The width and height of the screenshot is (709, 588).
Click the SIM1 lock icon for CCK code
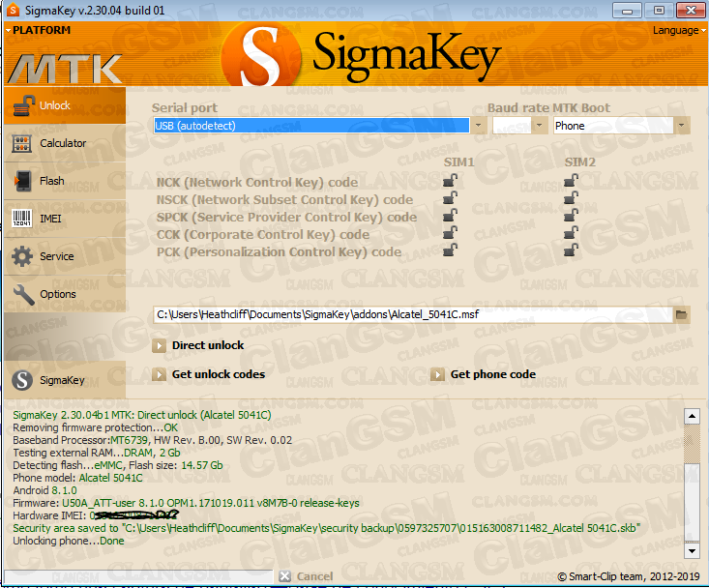coord(450,233)
